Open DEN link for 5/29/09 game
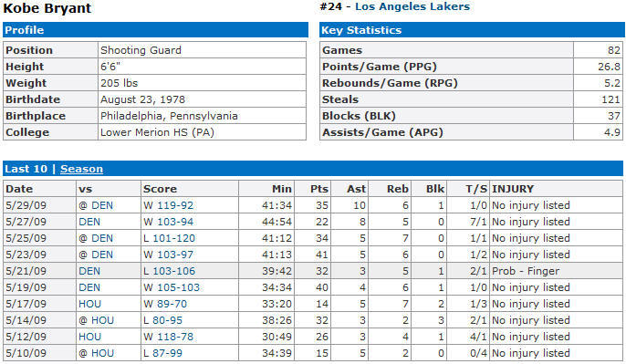Image resolution: width=626 pixels, height=364 pixels. pos(102,205)
